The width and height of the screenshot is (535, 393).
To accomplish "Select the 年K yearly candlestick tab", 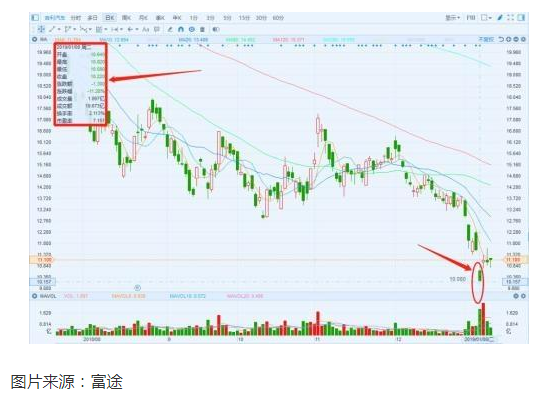I will 177,17.
